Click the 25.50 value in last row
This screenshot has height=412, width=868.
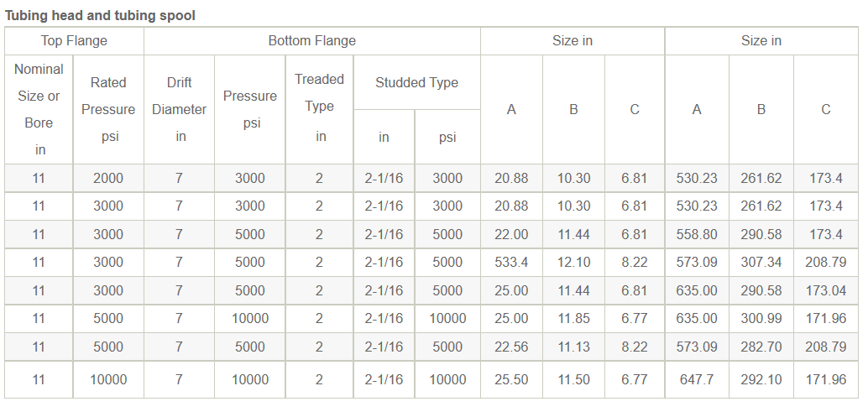tap(511, 380)
